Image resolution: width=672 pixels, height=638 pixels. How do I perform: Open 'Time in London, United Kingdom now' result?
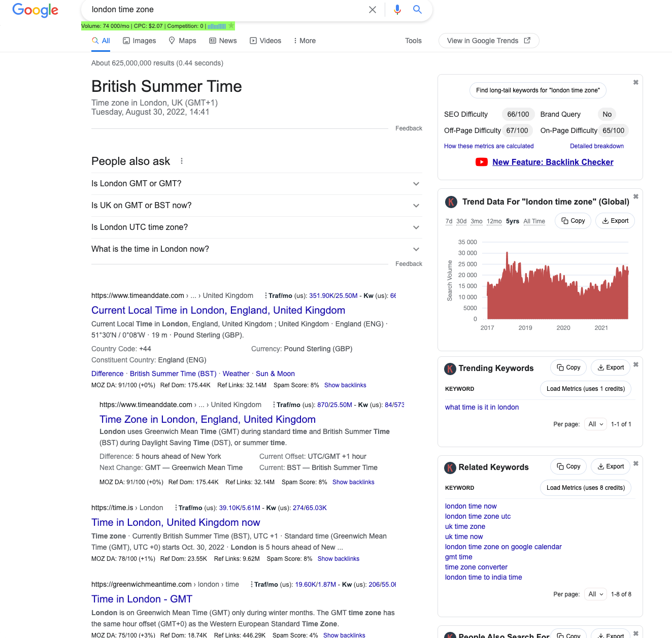click(176, 522)
